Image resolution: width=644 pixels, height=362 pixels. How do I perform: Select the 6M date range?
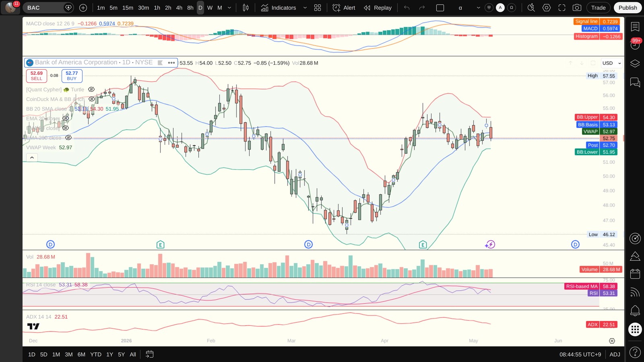[81, 354]
